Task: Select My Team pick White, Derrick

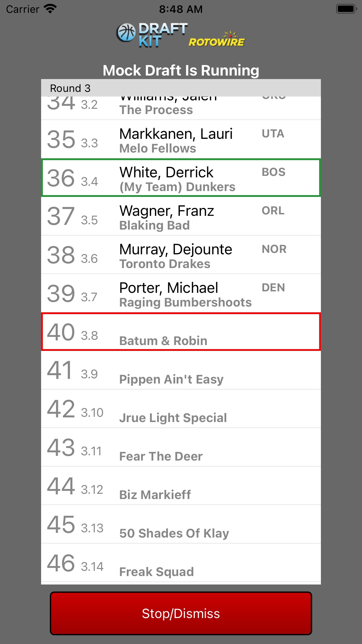Action: (181, 178)
